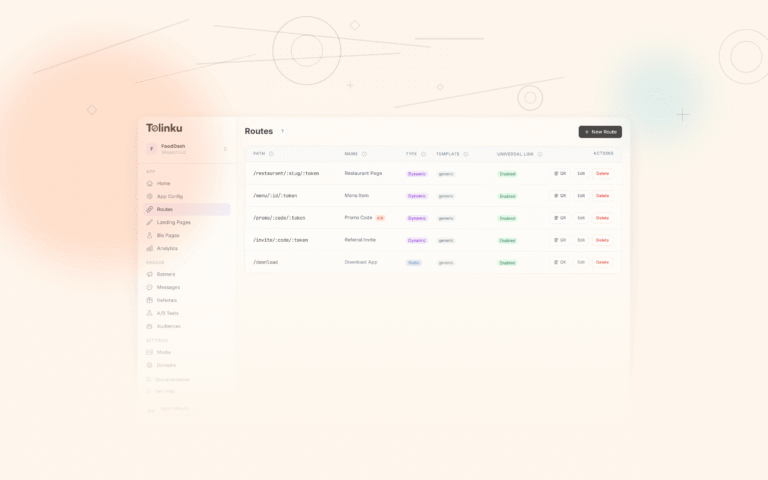Click info icon next to TEMPLATE header
This screenshot has width=768, height=480.
pos(466,154)
